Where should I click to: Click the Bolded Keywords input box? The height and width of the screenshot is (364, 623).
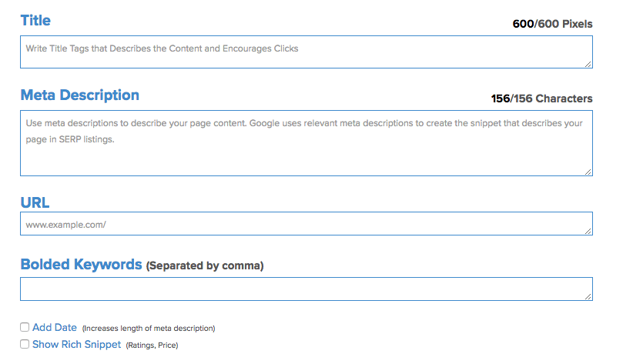click(306, 289)
